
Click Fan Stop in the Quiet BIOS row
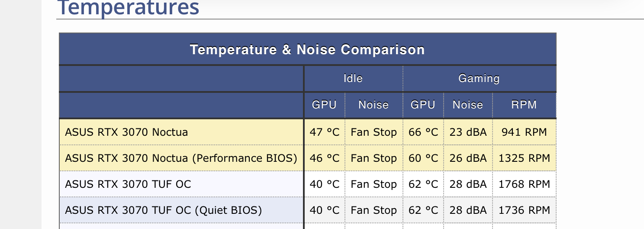pyautogui.click(x=374, y=210)
